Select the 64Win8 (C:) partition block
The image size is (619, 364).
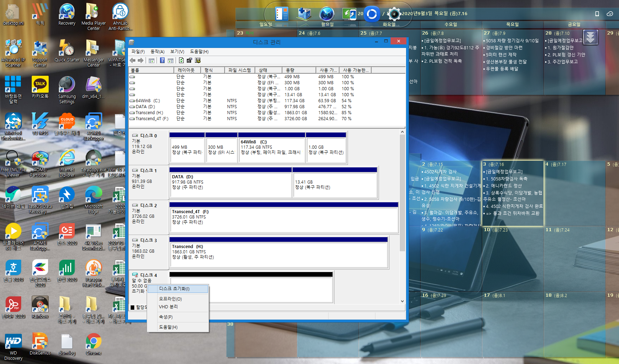271,148
